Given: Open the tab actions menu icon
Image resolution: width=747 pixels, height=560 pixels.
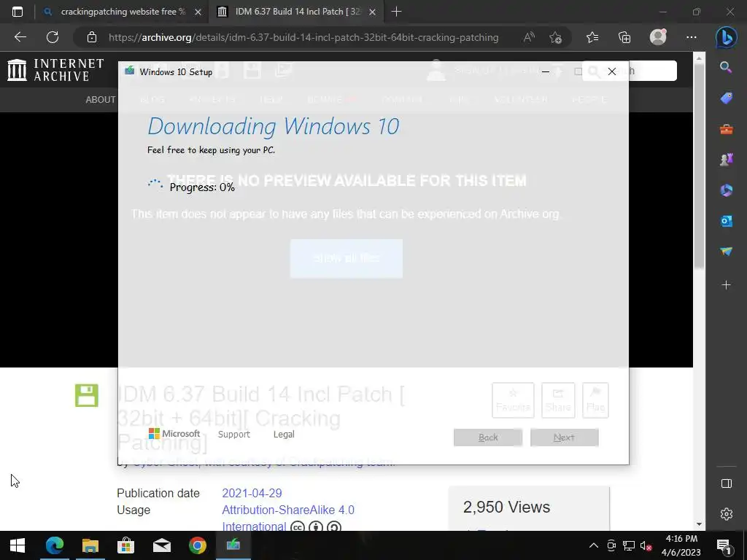Looking at the screenshot, I should click(x=18, y=12).
